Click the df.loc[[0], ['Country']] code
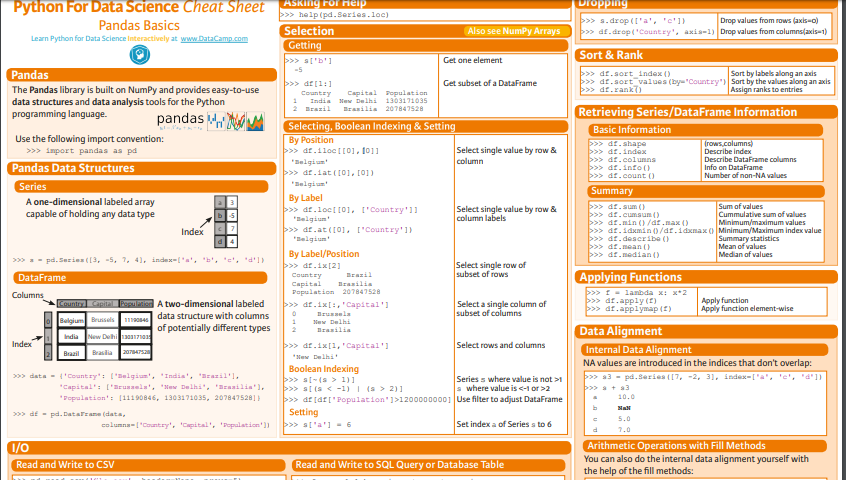The width and height of the screenshot is (846, 480). point(351,210)
